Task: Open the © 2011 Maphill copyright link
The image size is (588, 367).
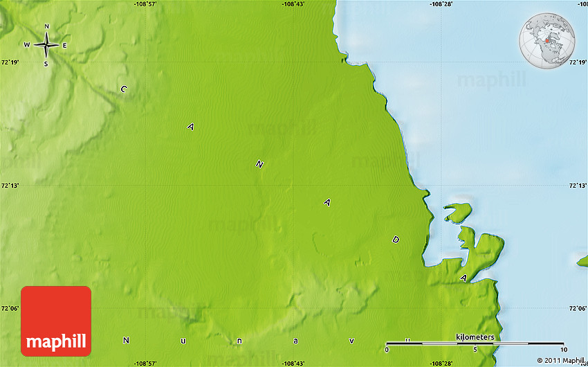Action: tap(560, 360)
